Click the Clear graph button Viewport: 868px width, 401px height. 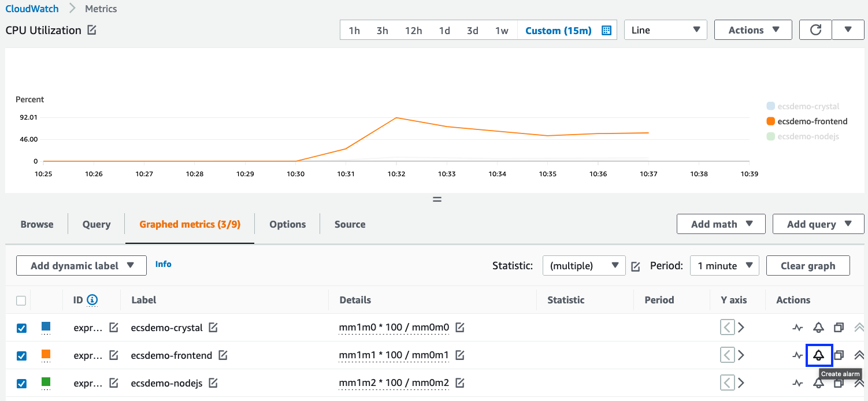pyautogui.click(x=808, y=265)
